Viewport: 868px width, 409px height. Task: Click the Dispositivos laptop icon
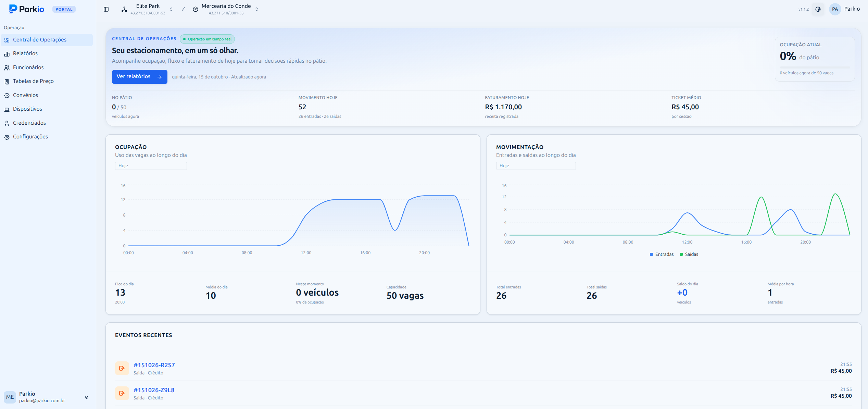click(7, 109)
